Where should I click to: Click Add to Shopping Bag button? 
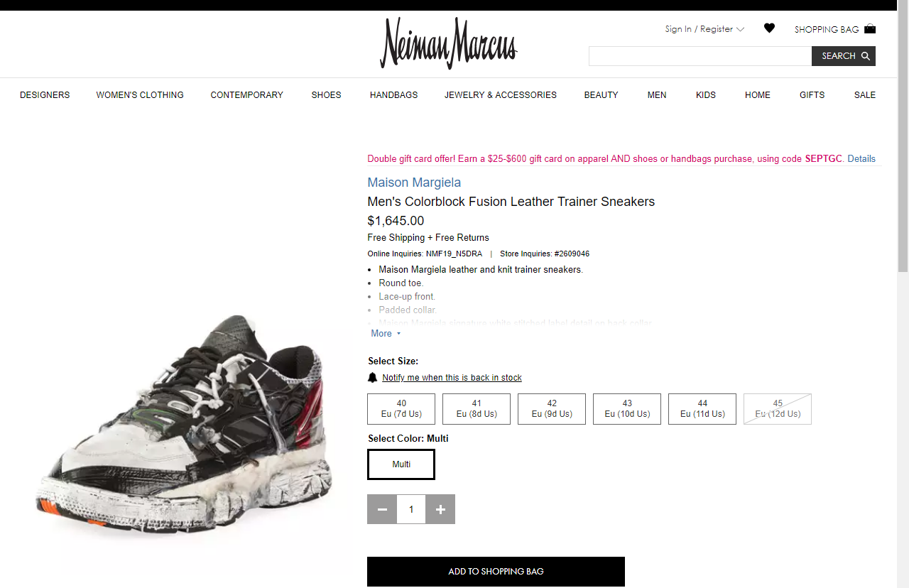point(496,572)
